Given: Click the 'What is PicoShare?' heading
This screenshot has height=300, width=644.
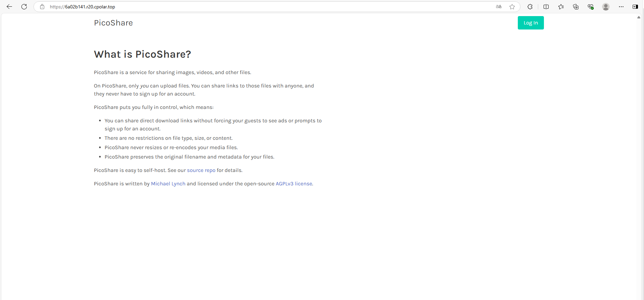Looking at the screenshot, I should pyautogui.click(x=142, y=54).
